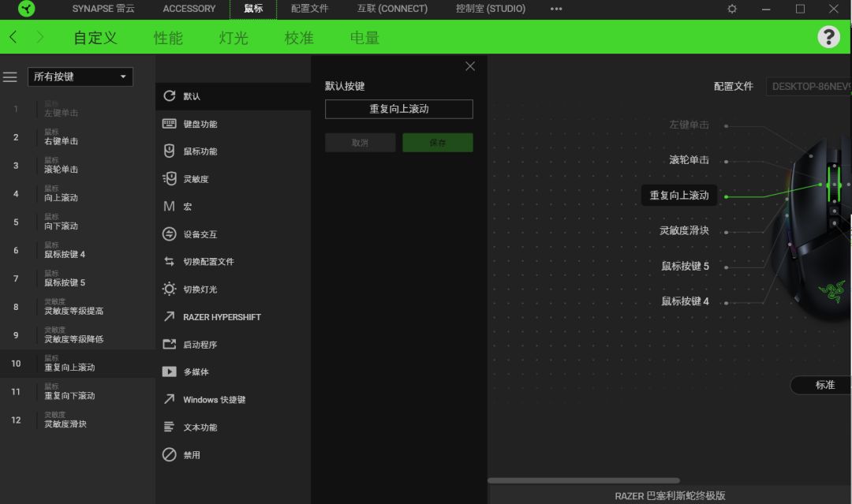This screenshot has height=504, width=852.
Task: Select highlighted 重复向上滚动 diagram label
Action: click(x=679, y=195)
